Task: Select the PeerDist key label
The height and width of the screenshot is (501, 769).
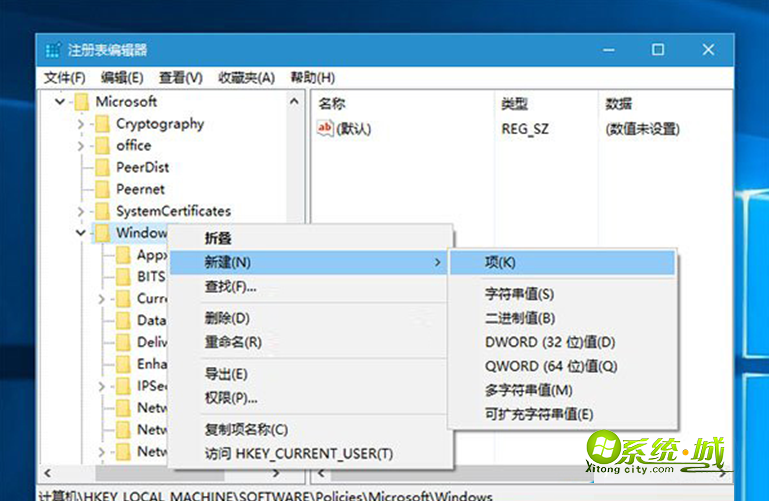Action: 143,168
